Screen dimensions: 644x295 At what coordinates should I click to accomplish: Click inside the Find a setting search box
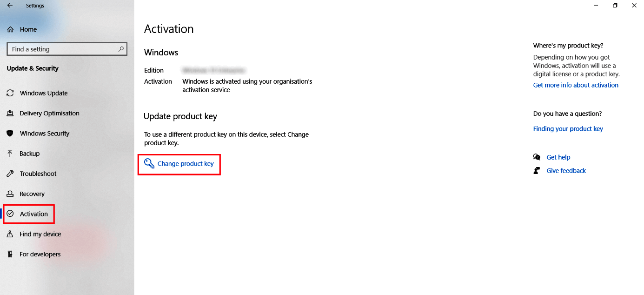[60, 49]
